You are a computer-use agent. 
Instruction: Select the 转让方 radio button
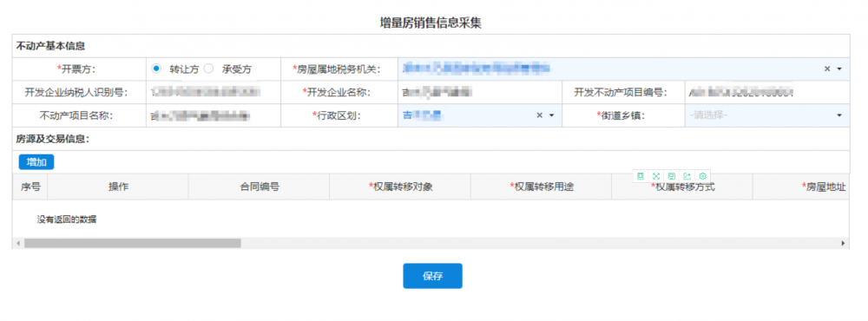pos(156,69)
